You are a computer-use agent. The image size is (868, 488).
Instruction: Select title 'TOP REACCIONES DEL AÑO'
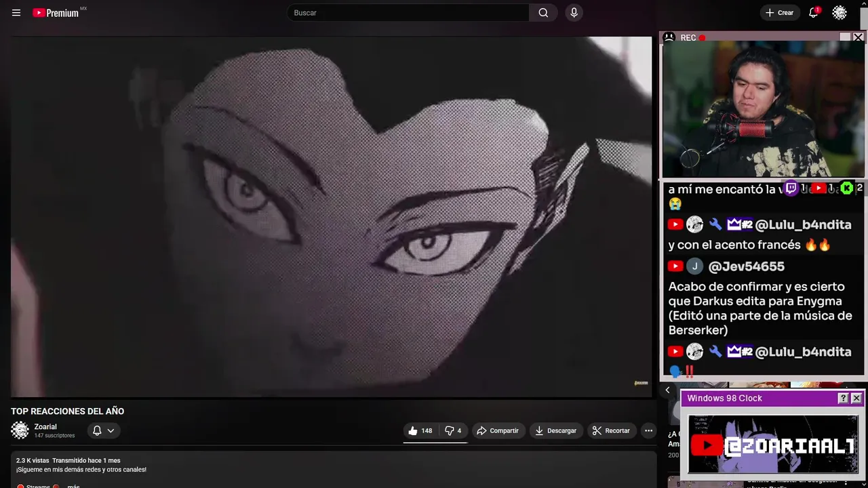pos(68,411)
